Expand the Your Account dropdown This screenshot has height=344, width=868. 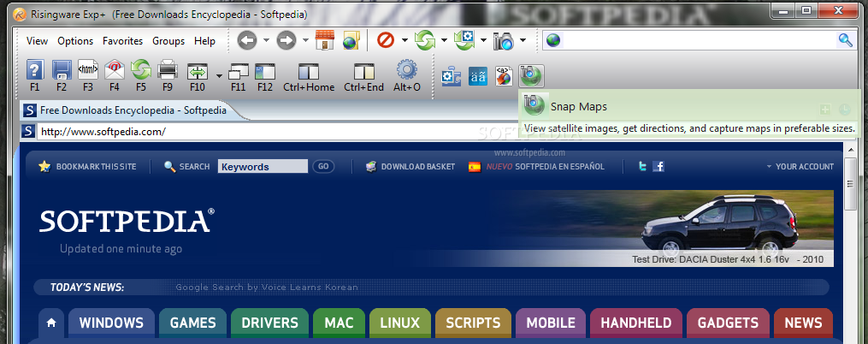tap(800, 166)
